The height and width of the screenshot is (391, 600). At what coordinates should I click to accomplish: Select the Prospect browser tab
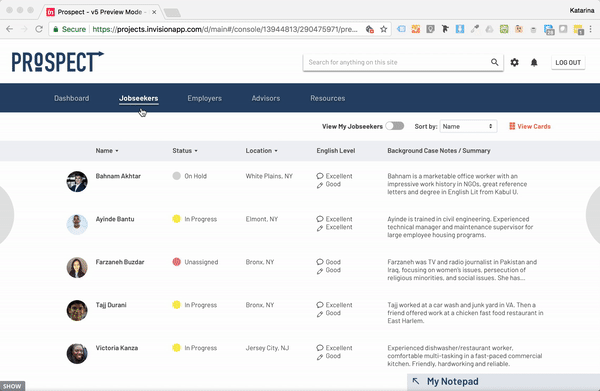pos(100,12)
